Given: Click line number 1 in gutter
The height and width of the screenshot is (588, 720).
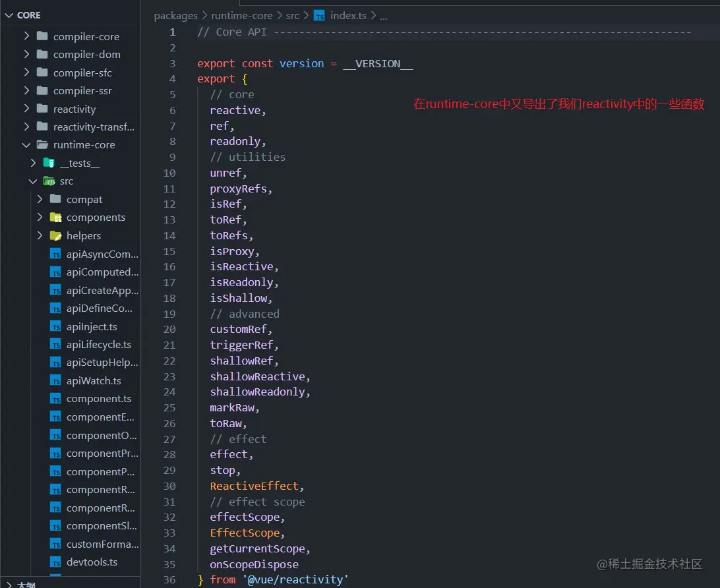Looking at the screenshot, I should click(172, 32).
